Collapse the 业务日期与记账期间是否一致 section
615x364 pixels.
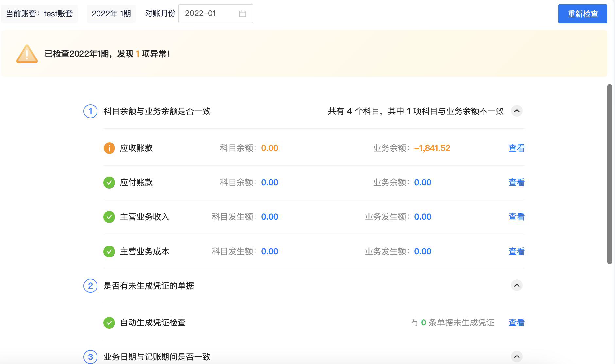(x=516, y=356)
